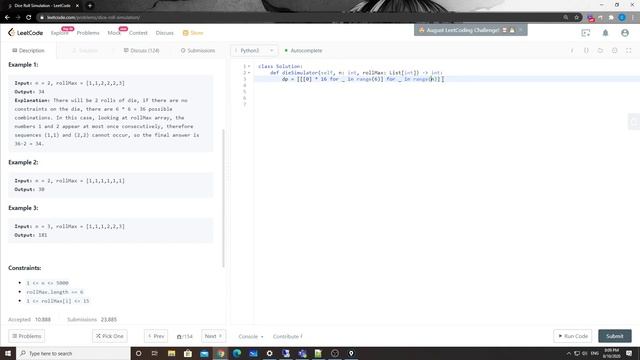Open File Explorer from the taskbar
This screenshot has width=640, height=360.
(171, 353)
